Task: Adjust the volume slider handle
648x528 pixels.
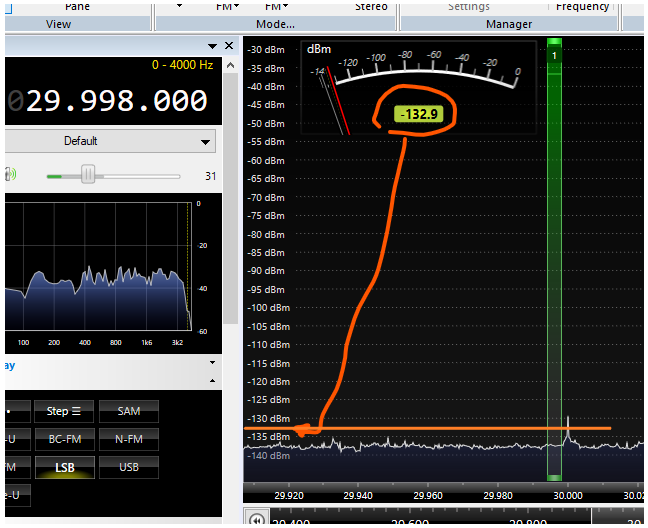Action: pos(88,174)
